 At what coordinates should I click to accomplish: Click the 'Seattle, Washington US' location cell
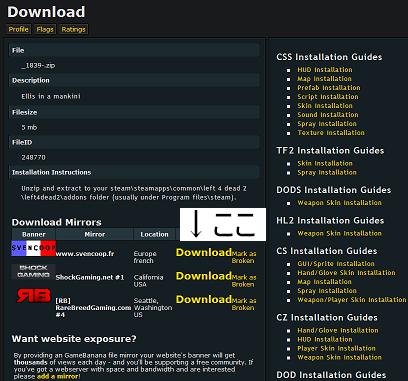pos(153,308)
